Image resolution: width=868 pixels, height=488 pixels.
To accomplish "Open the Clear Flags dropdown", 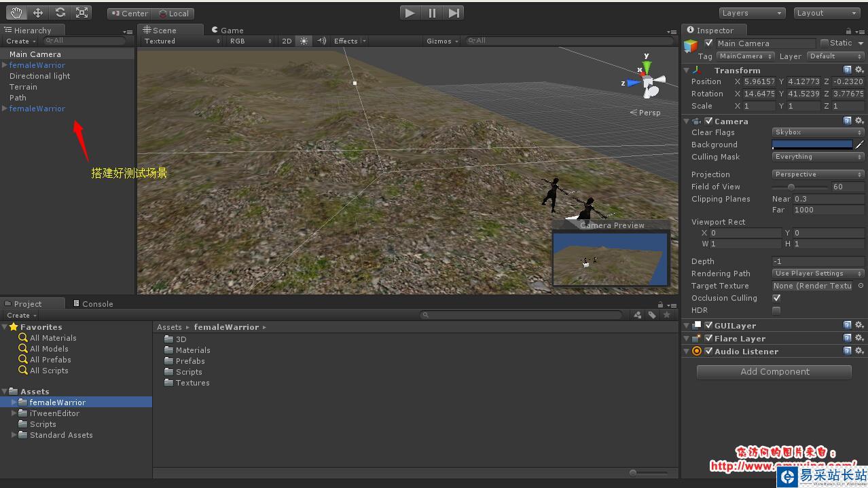I will [818, 132].
